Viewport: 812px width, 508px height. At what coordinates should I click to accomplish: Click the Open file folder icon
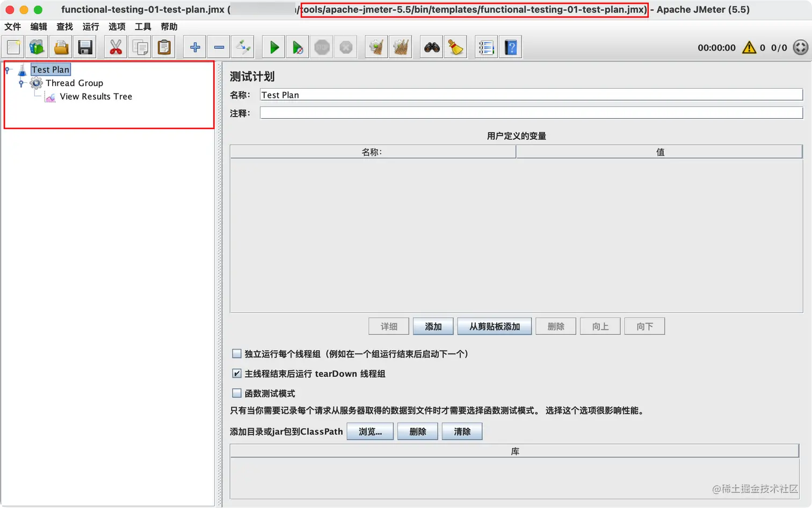pyautogui.click(x=61, y=47)
